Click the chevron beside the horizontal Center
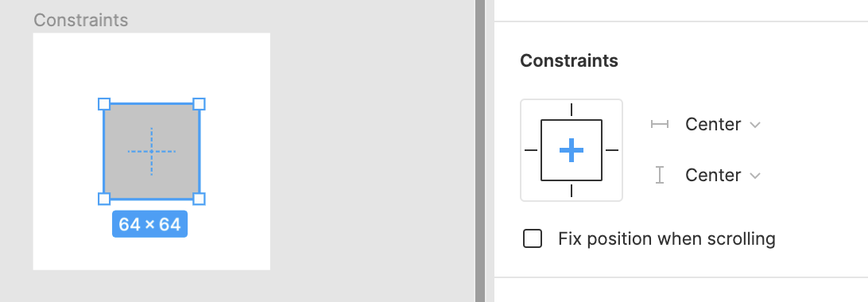The width and height of the screenshot is (868, 302). [755, 125]
